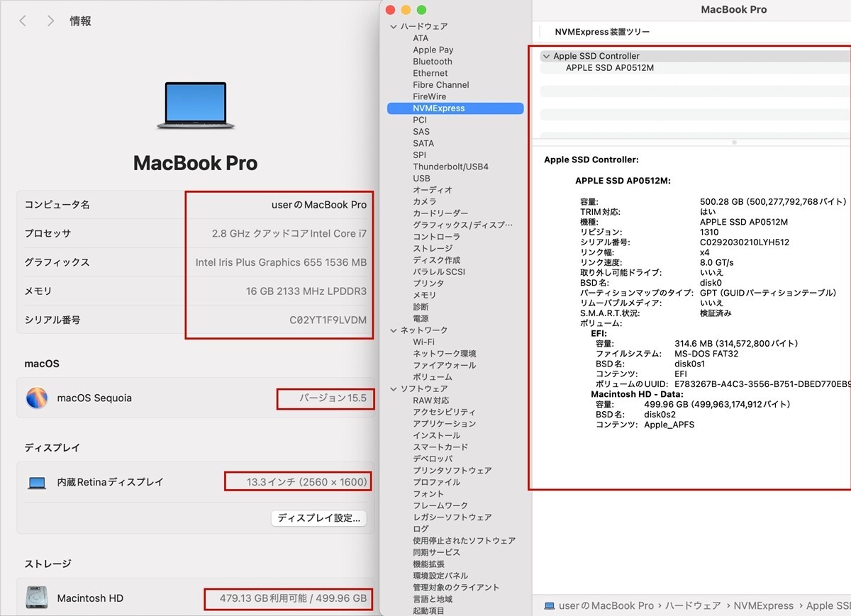Select 使用停止されたソフトウェア in sidebar
This screenshot has width=851, height=616.
tap(465, 541)
